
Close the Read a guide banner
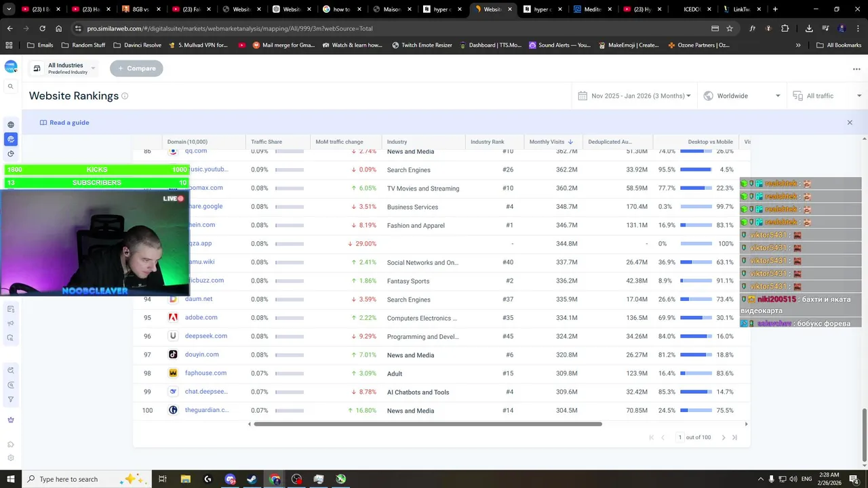pos(850,123)
